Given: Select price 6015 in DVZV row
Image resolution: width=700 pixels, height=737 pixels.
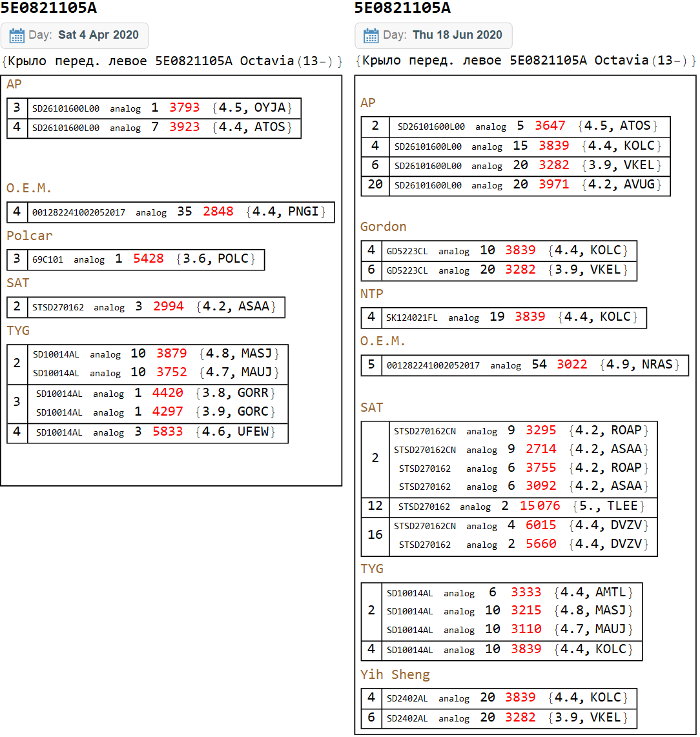Looking at the screenshot, I should tap(541, 525).
